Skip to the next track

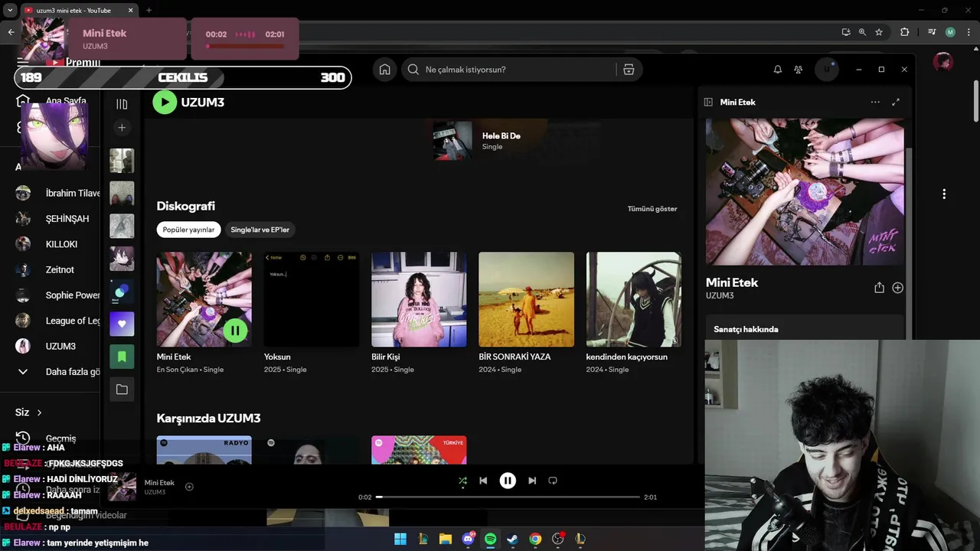(532, 481)
